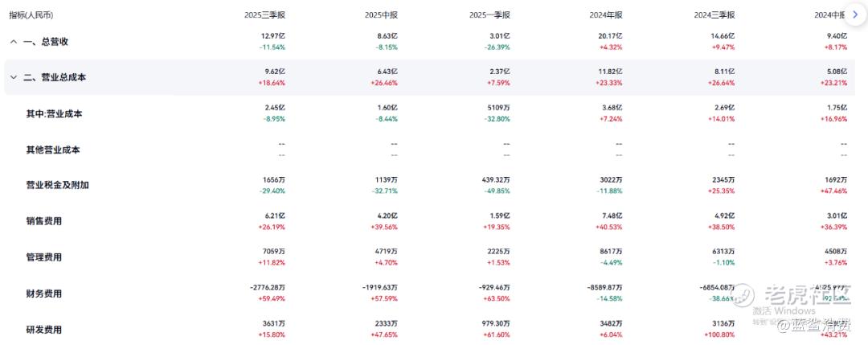Select the 财务费用 row label
Image resolution: width=868 pixels, height=345 pixels.
pyautogui.click(x=43, y=294)
